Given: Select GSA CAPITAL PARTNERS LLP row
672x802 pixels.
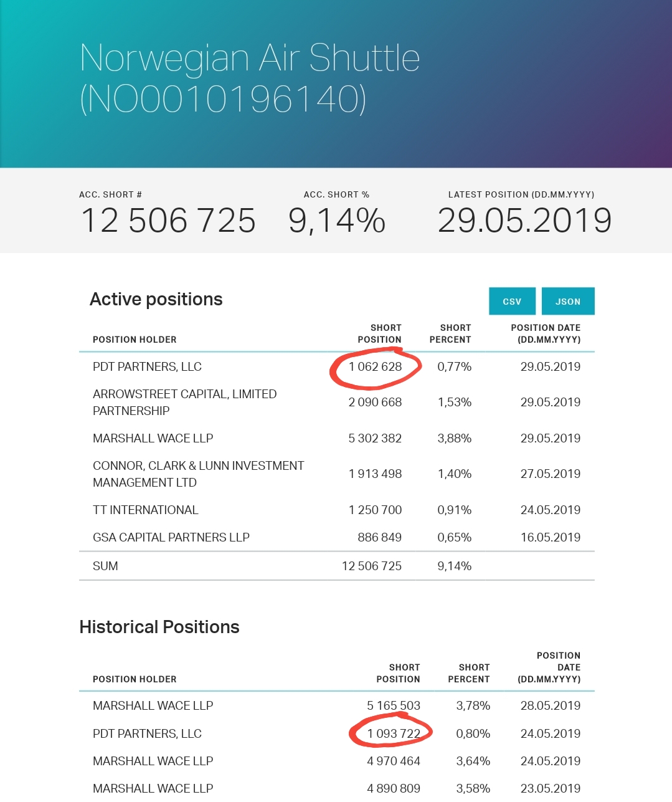Looking at the screenshot, I should (337, 537).
